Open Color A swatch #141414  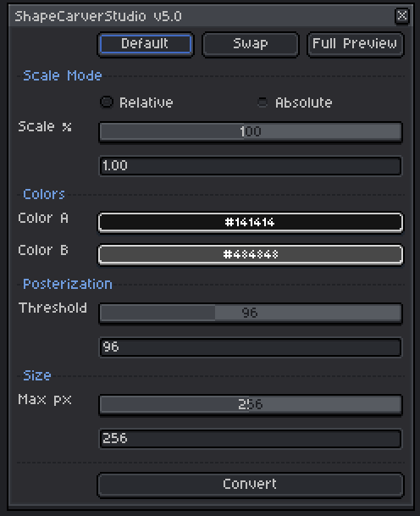[251, 223]
